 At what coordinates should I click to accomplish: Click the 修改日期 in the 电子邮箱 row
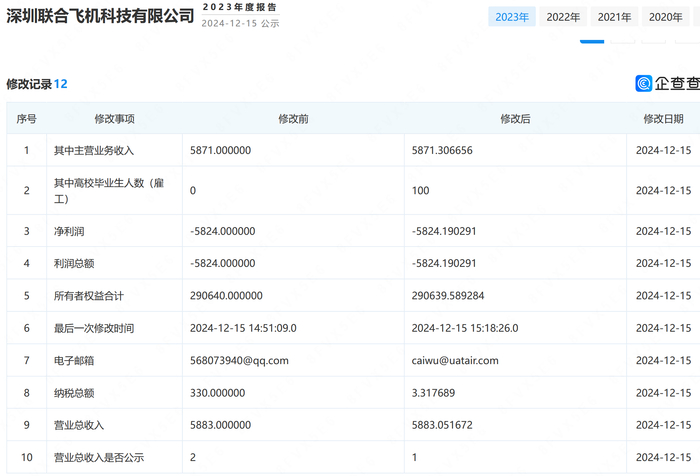point(663,360)
